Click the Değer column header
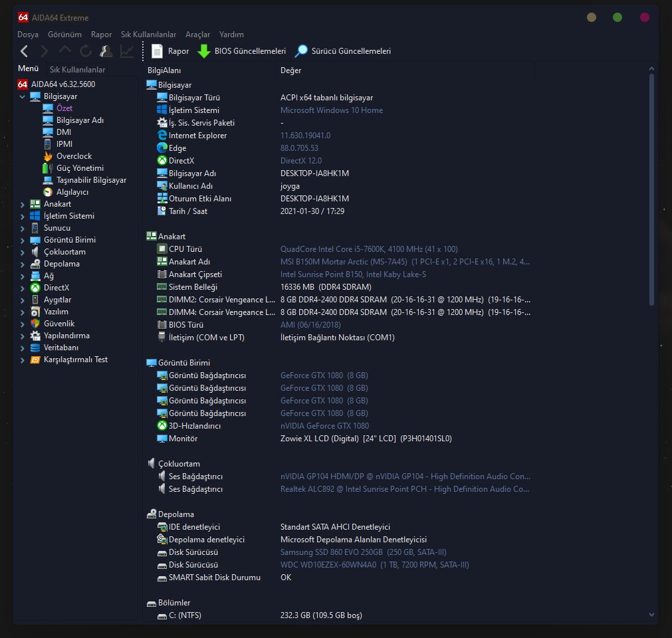The width and height of the screenshot is (672, 638). 405,70
